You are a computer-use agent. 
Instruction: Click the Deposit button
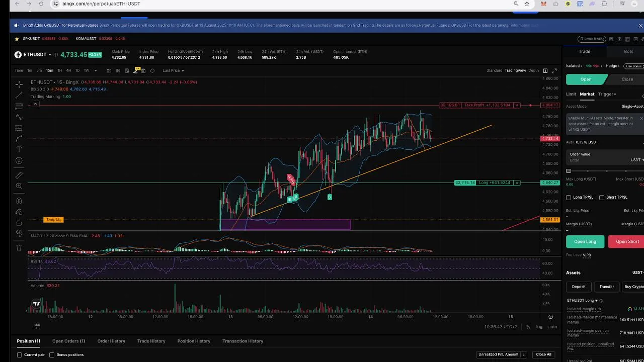[579, 287]
